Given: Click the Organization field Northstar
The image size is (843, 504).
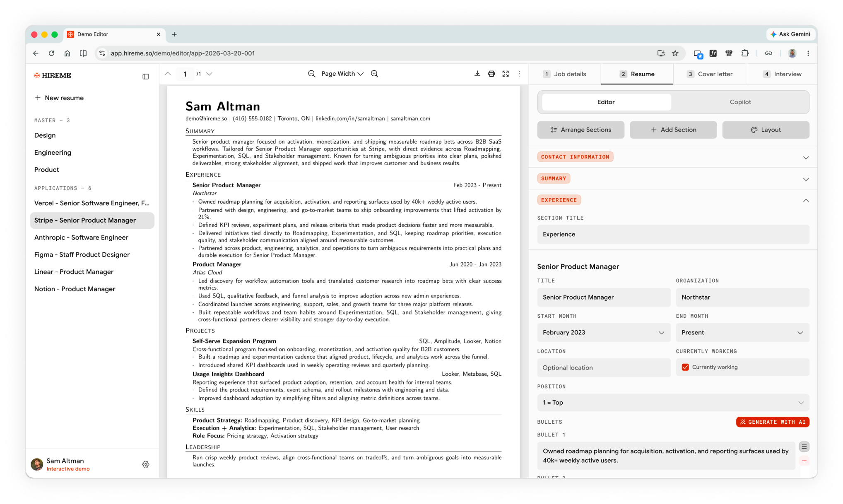Looking at the screenshot, I should [x=742, y=297].
